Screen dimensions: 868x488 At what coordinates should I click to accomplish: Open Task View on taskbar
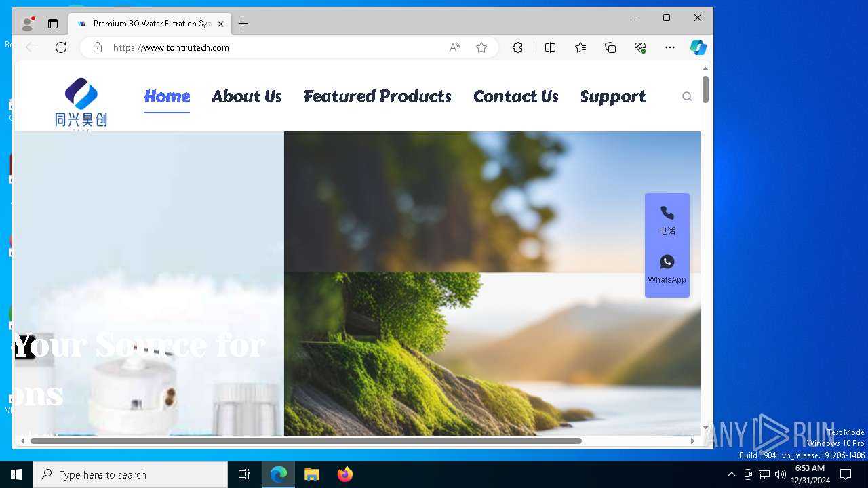click(x=244, y=474)
